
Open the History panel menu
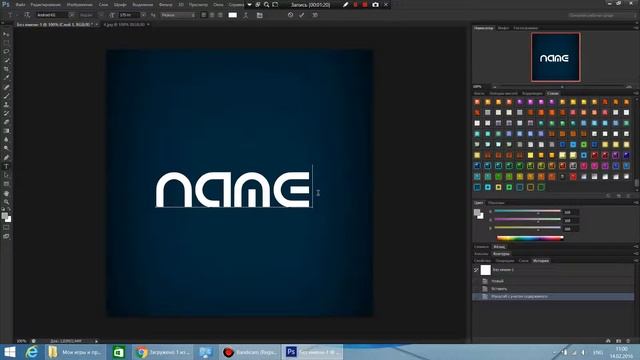point(636,260)
